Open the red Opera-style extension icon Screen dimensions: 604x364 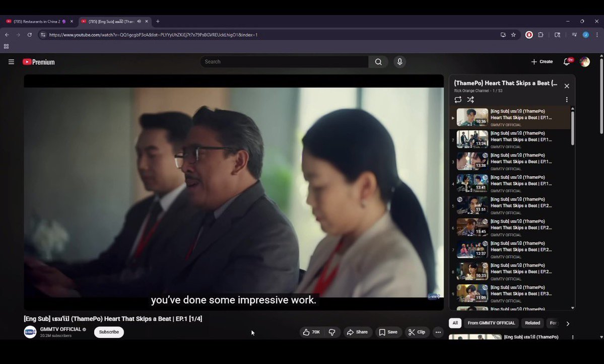(x=529, y=35)
